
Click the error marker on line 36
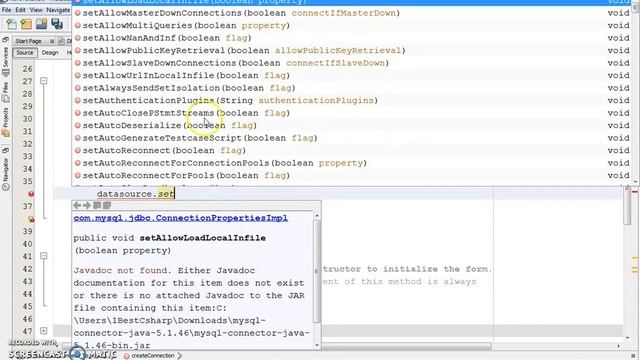coord(31,194)
